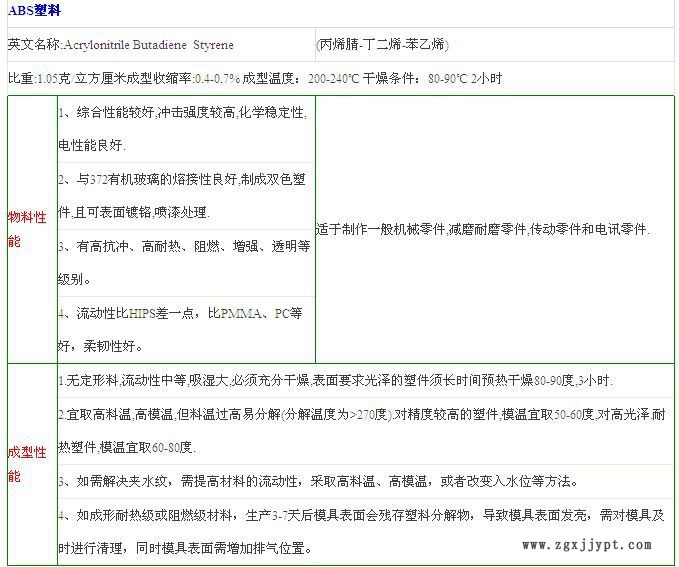Screen dimensions: 679x567
Task: Click the "比重:1.05克" density text
Action: [x=39, y=78]
